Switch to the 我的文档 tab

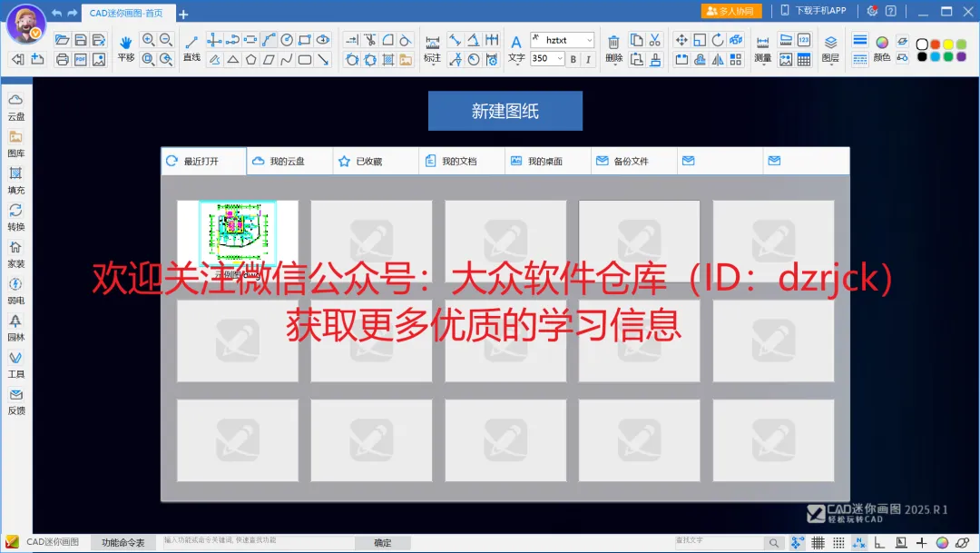[x=462, y=162]
